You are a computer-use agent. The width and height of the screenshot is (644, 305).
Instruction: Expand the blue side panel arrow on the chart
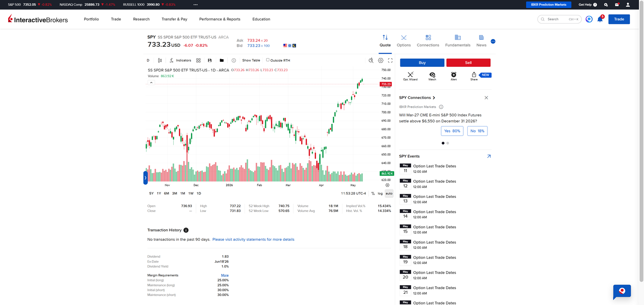coord(145,178)
